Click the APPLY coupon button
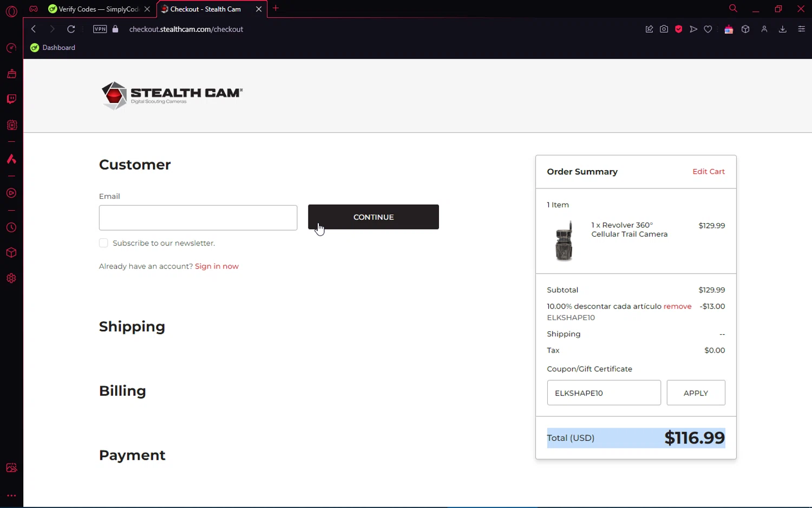The width and height of the screenshot is (812, 508). (x=696, y=393)
